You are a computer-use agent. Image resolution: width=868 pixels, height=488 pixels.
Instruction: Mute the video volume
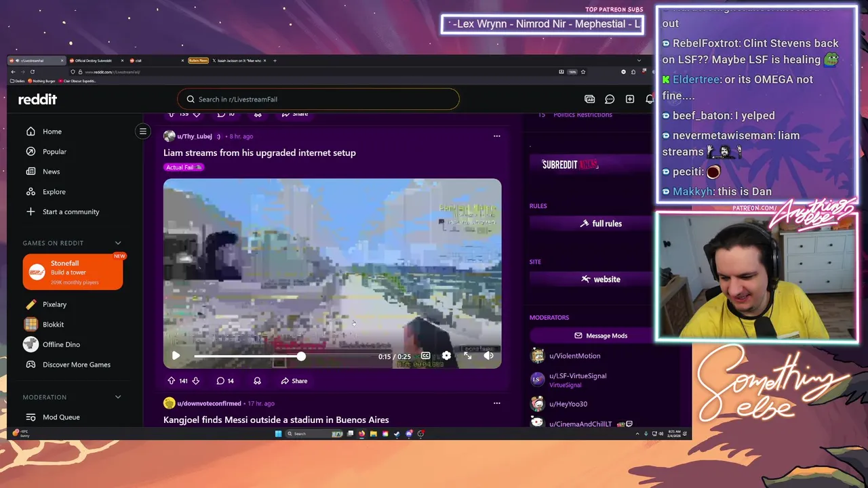pyautogui.click(x=488, y=356)
